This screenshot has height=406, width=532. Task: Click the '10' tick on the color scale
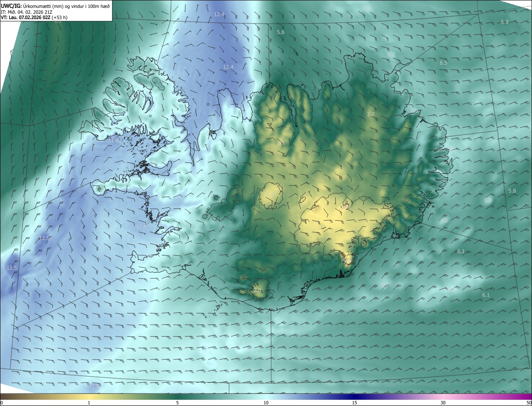[266, 403]
